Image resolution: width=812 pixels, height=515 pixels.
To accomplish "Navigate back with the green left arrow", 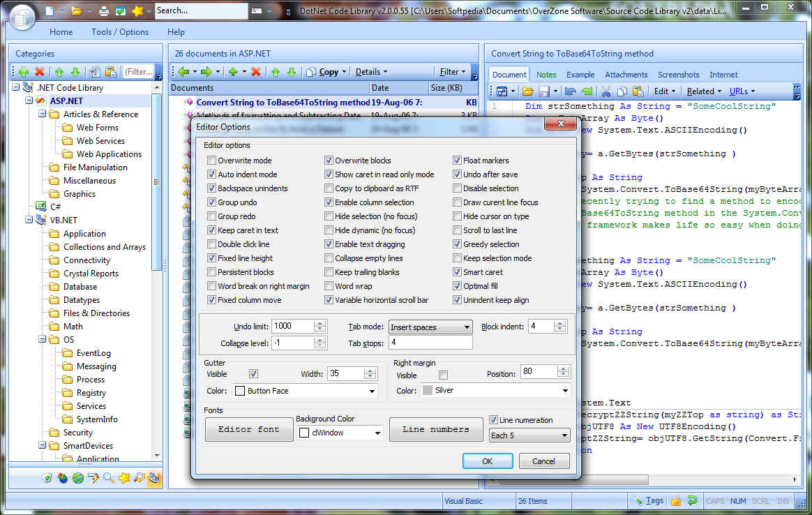I will 183,72.
